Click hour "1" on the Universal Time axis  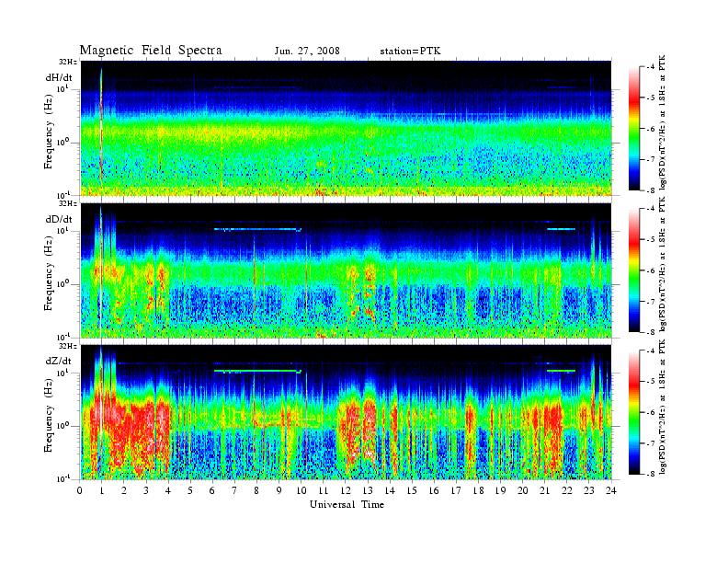pyautogui.click(x=102, y=491)
